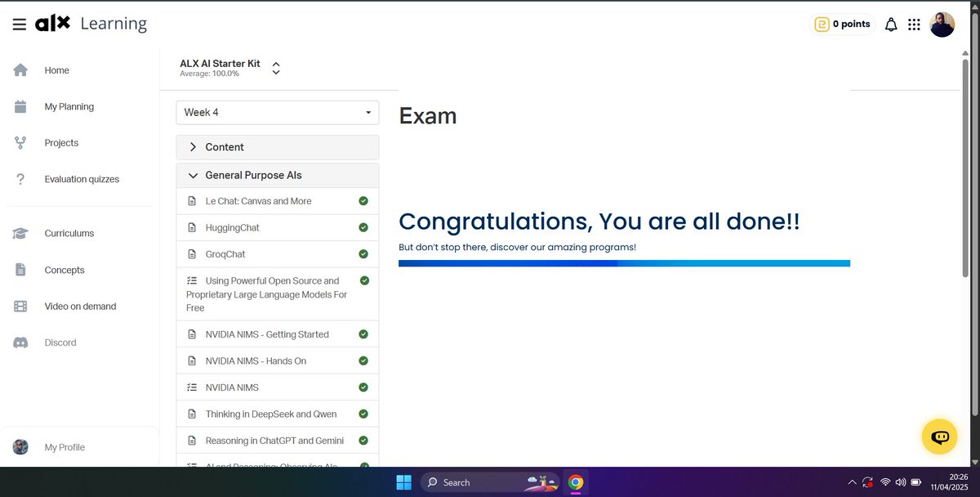Open Projects in the sidebar
The image size is (980, 497).
pyautogui.click(x=61, y=143)
